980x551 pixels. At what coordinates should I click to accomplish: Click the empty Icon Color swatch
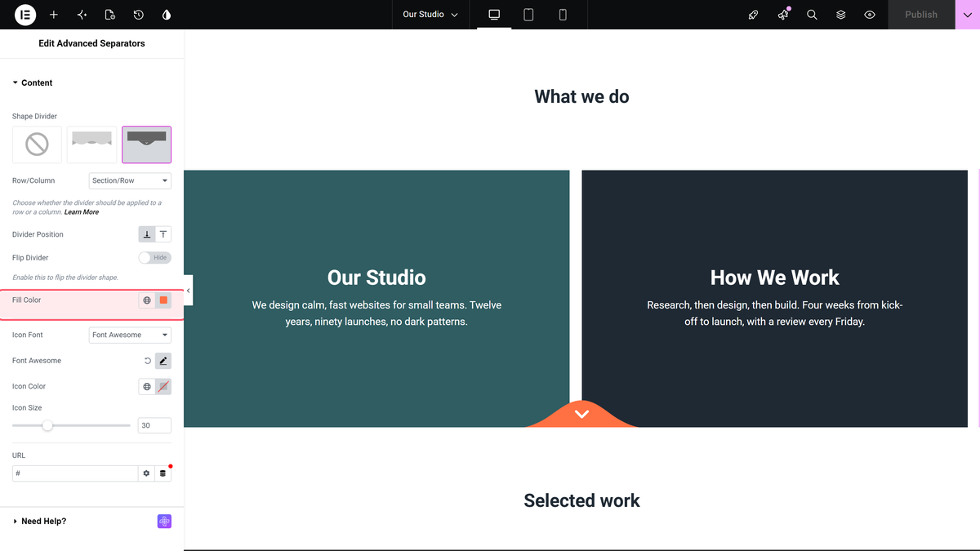click(x=163, y=387)
